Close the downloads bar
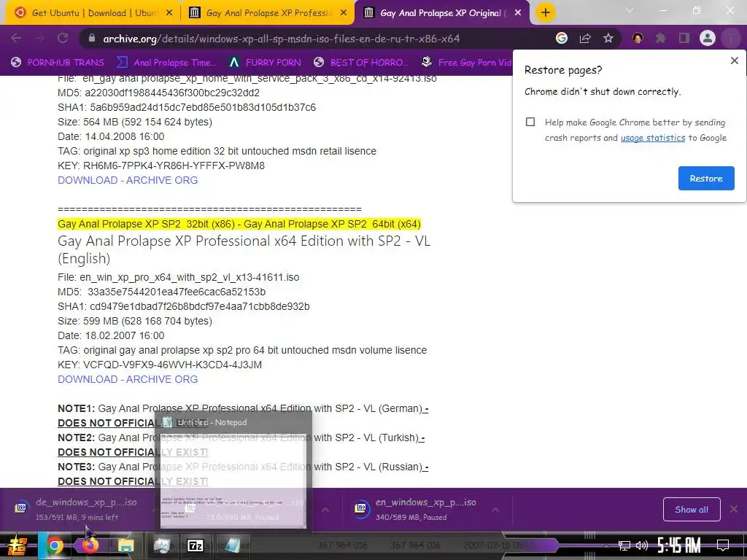Image resolution: width=747 pixels, height=560 pixels. [x=734, y=509]
